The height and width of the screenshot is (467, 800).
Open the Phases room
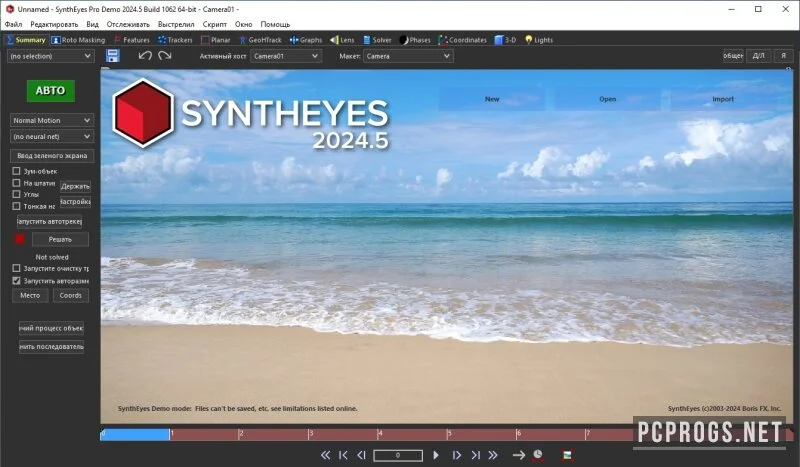[415, 40]
